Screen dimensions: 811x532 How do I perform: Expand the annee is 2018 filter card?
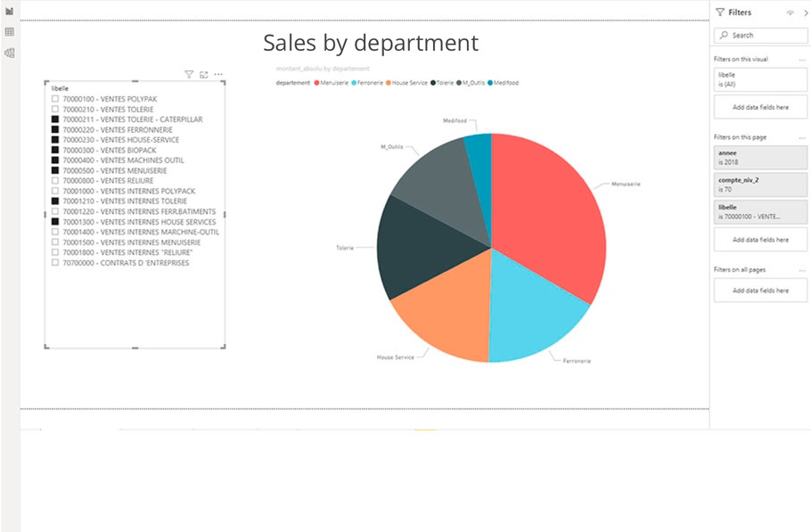tap(760, 158)
